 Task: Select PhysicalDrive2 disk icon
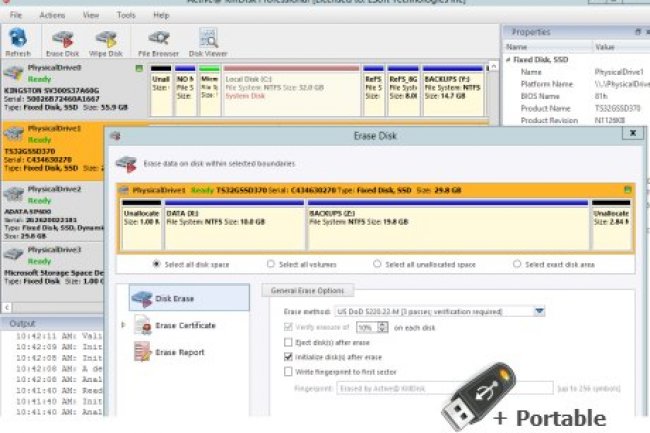(13, 194)
